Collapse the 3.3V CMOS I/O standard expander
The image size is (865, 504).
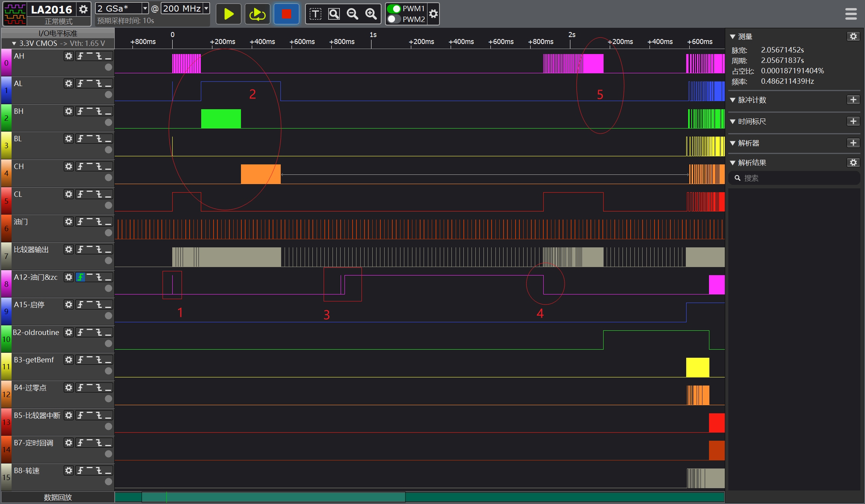(x=14, y=44)
